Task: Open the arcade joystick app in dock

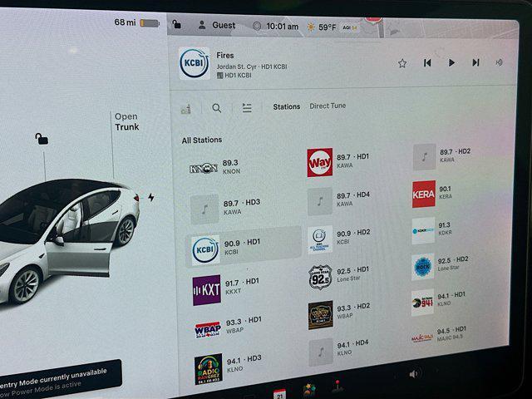Action: pos(337,386)
